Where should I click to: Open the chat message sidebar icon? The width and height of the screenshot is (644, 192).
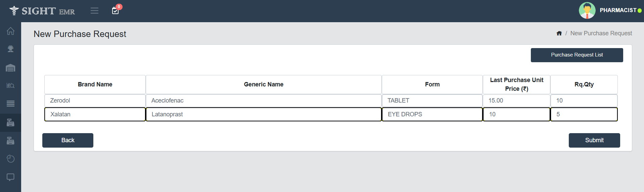(10, 177)
